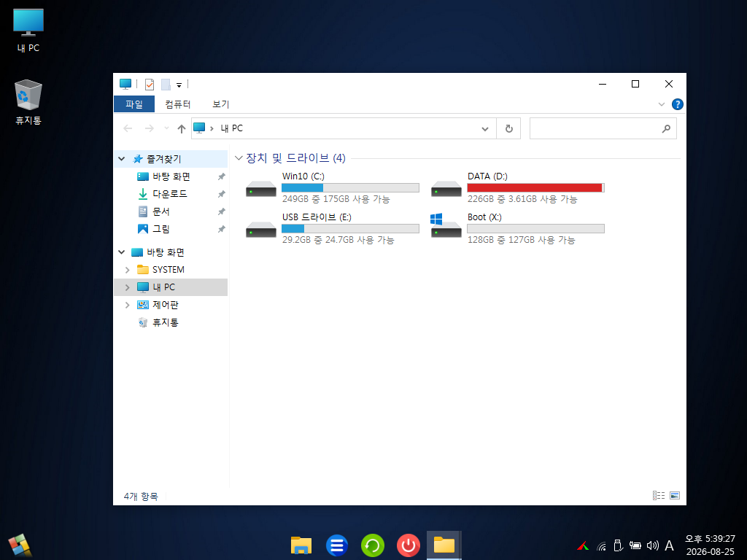Open the 내 PC desktop icon
This screenshot has height=560, width=747.
pyautogui.click(x=28, y=31)
